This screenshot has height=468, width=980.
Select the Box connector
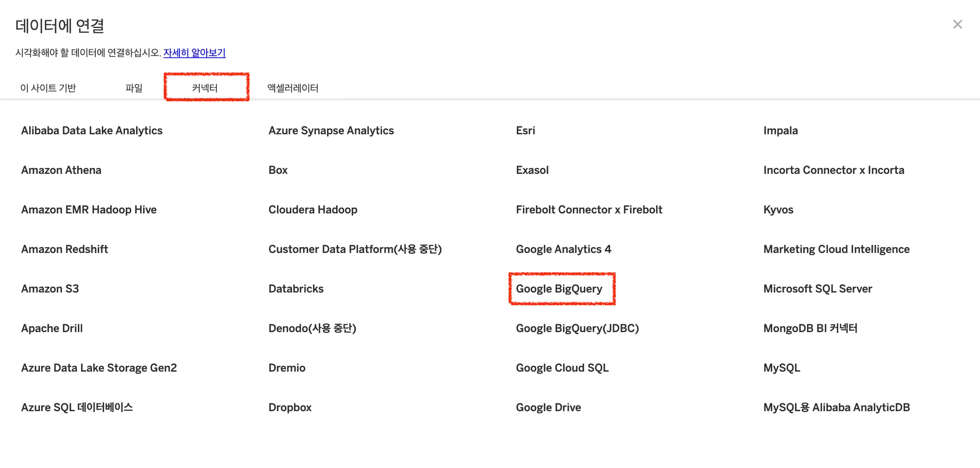pos(278,170)
